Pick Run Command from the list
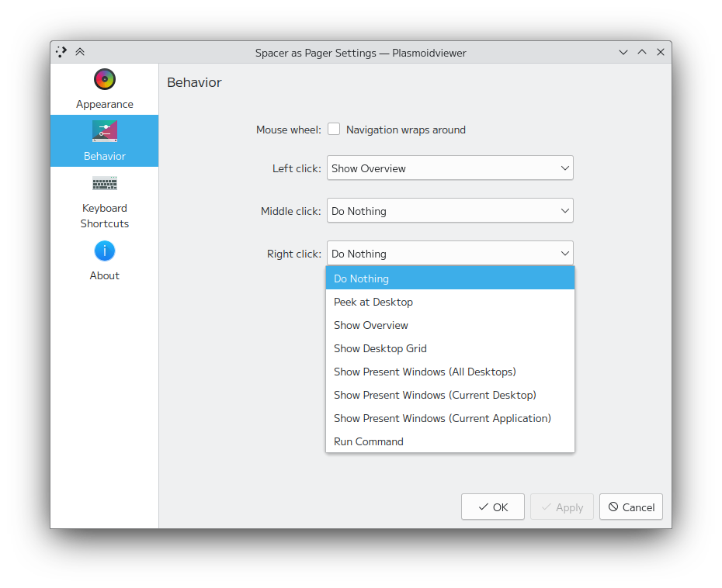722x588 pixels. click(x=450, y=441)
